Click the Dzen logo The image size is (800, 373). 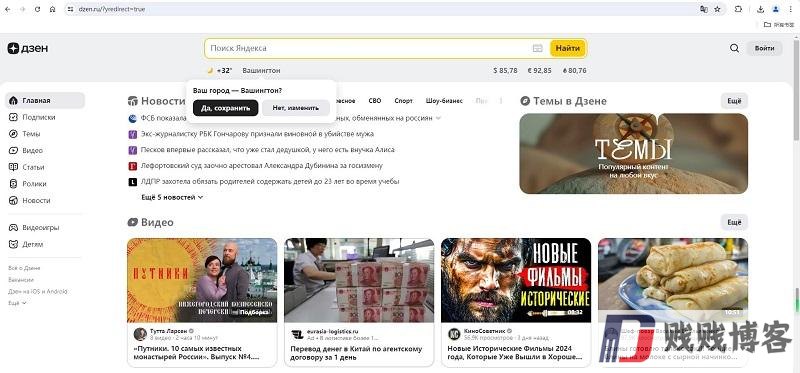28,48
